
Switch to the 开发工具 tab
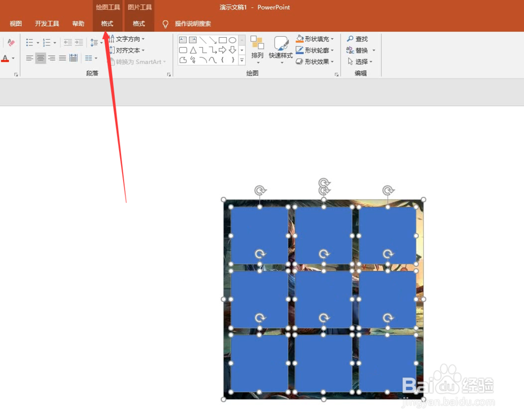(47, 24)
